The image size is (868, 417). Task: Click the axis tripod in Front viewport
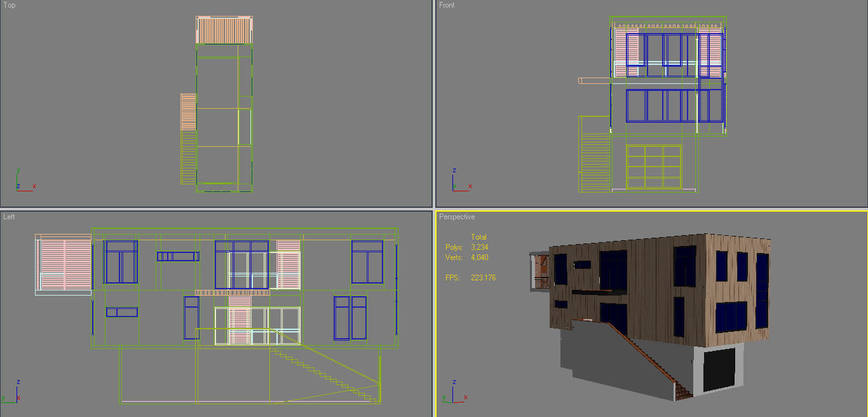tap(461, 179)
